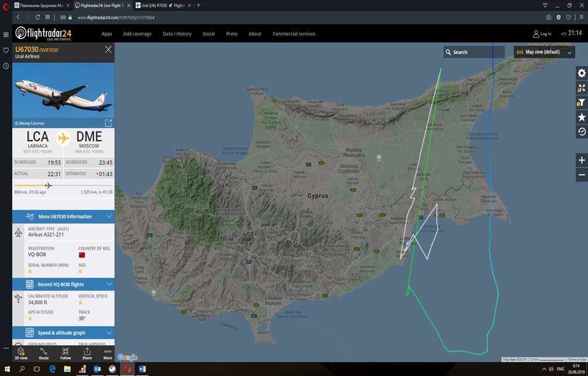Open Add coverage menu

point(137,34)
